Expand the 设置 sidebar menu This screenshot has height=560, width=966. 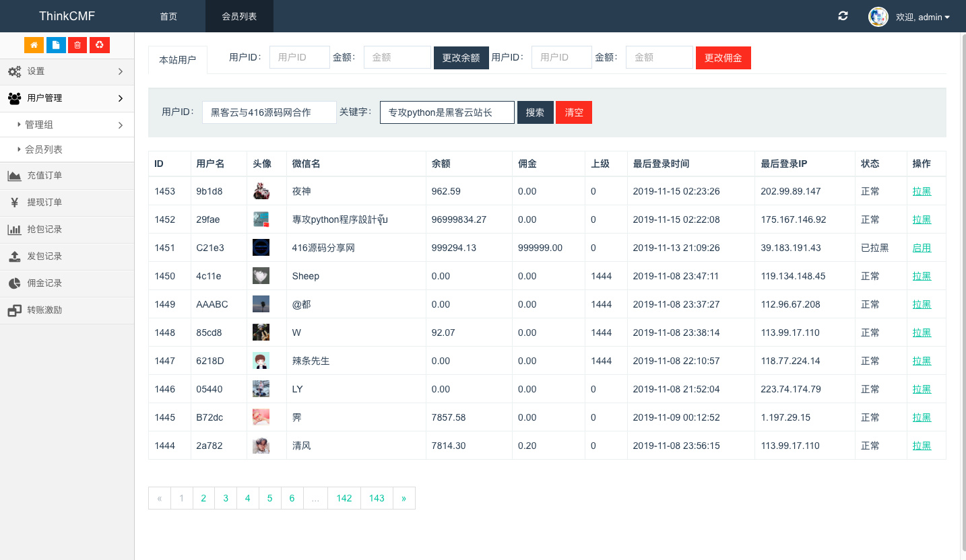[67, 71]
